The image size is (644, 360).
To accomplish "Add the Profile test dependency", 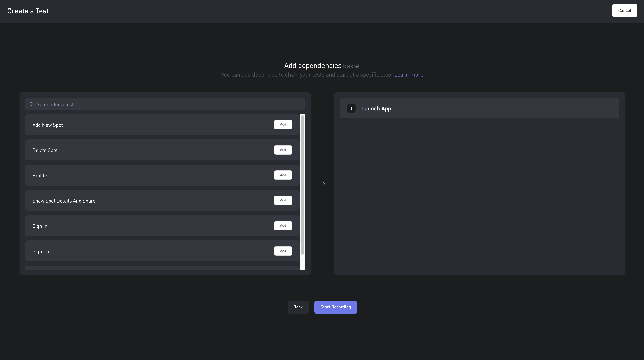I will click(283, 175).
